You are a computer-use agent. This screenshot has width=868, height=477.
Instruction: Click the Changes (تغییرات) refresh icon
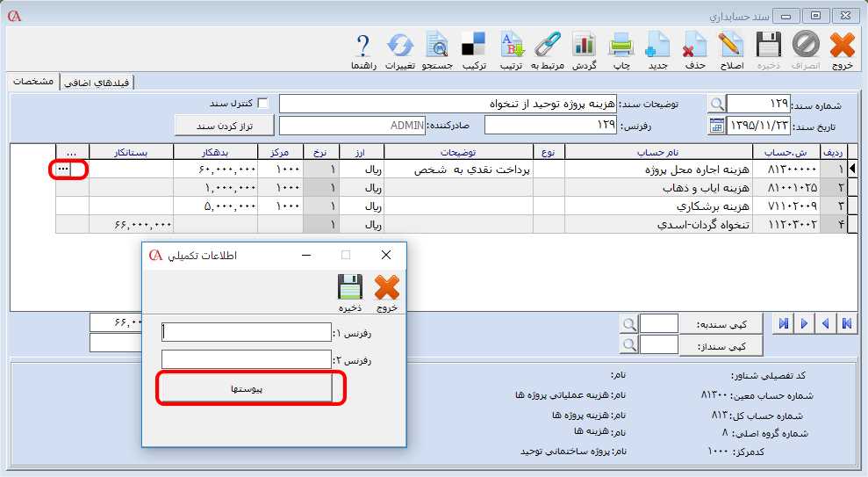(400, 47)
